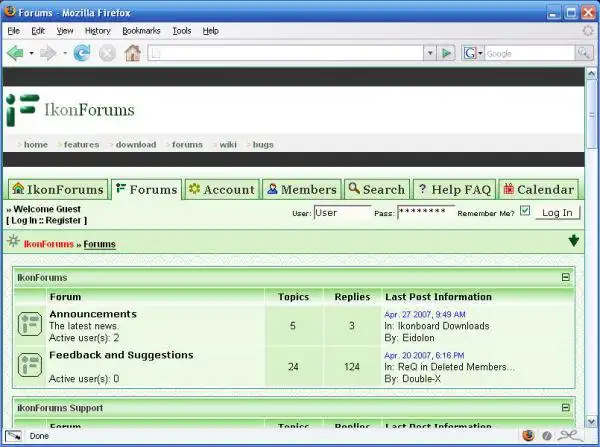This screenshot has width=600, height=447.
Task: Click the Google search engine icon
Action: pos(470,53)
